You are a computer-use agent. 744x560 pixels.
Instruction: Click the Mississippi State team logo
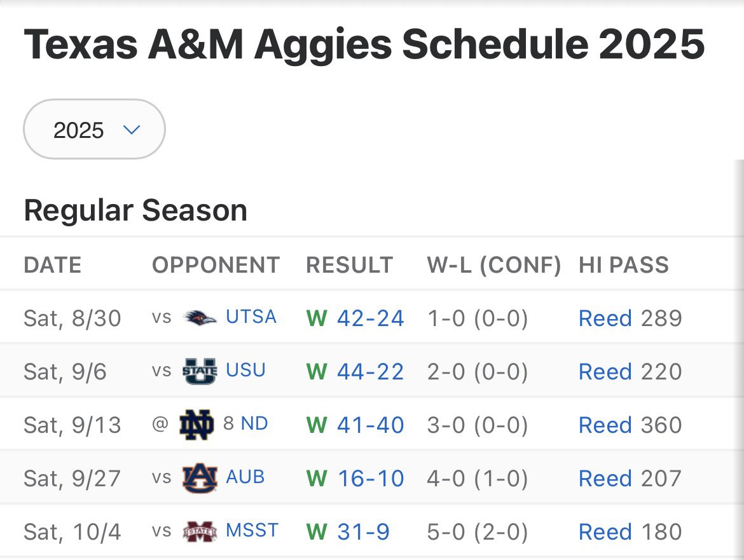click(x=200, y=531)
